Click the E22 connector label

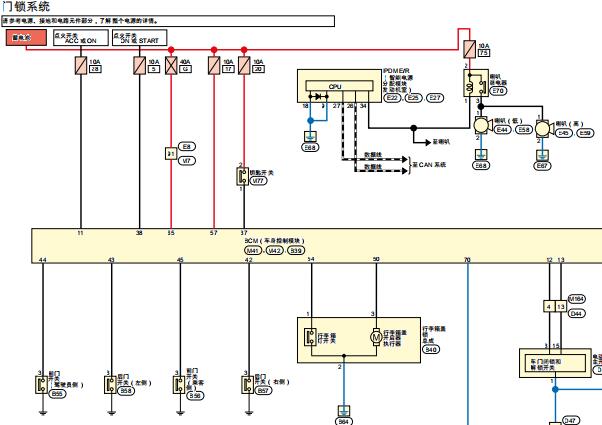[392, 98]
